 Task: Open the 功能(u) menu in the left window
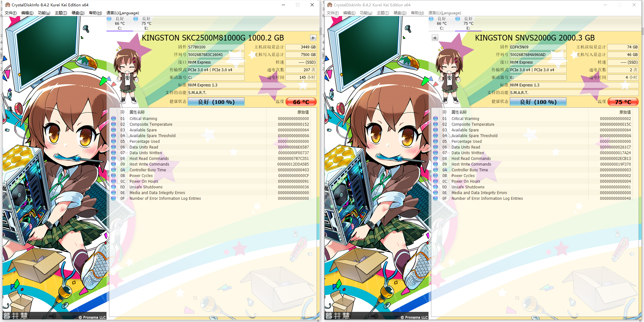click(x=44, y=13)
